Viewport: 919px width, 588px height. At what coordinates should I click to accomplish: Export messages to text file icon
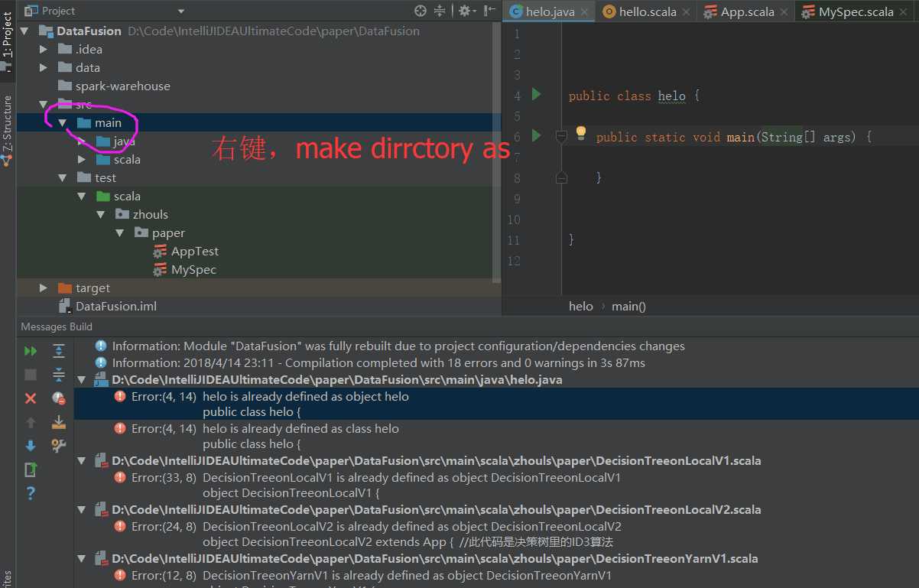click(x=31, y=469)
